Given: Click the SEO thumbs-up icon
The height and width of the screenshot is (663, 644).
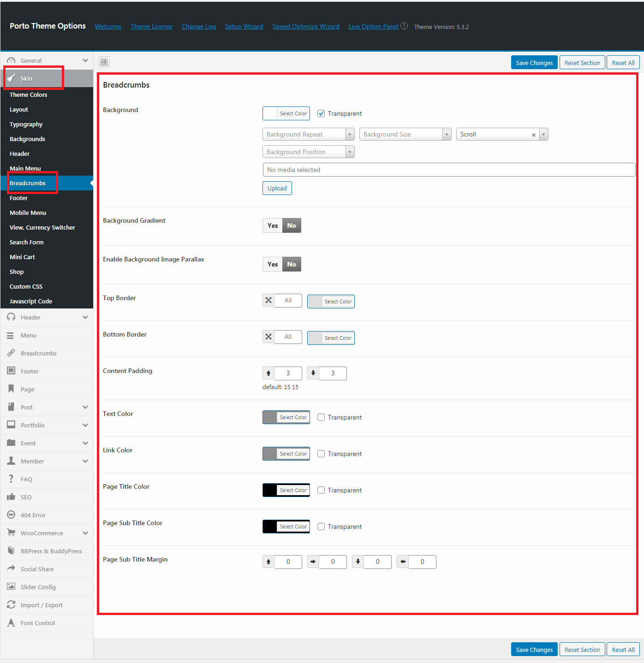Looking at the screenshot, I should pos(11,497).
